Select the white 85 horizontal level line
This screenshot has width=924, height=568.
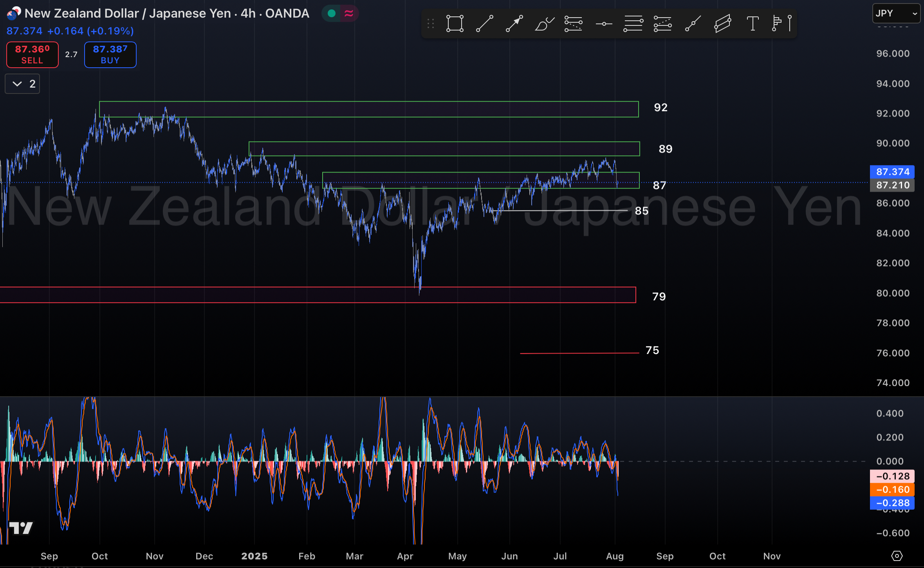[560, 210]
